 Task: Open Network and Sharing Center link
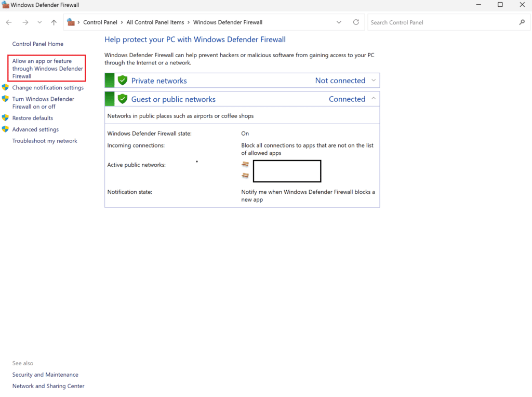[x=48, y=386]
